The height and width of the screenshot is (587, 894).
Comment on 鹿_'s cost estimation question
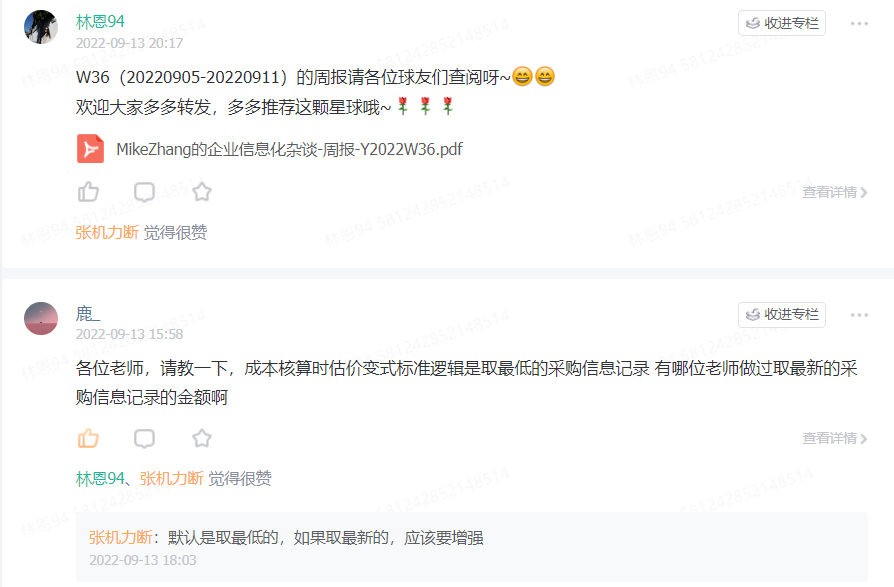click(144, 438)
